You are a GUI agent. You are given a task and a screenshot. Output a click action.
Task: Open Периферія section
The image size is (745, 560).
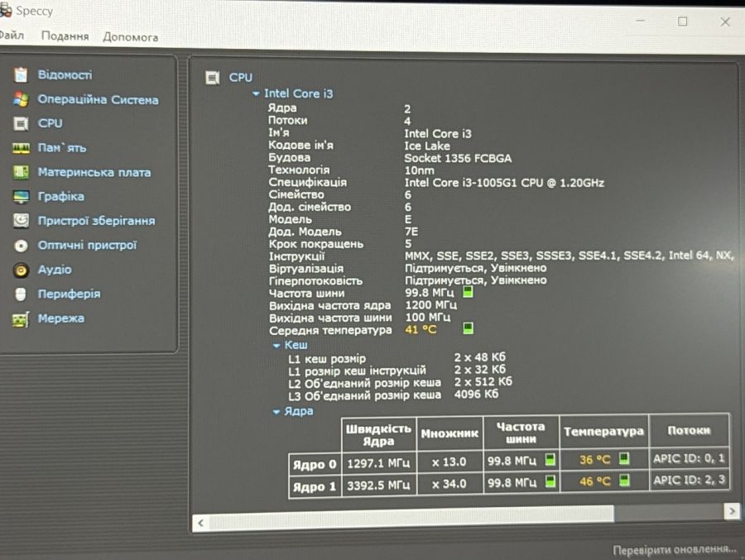(70, 294)
